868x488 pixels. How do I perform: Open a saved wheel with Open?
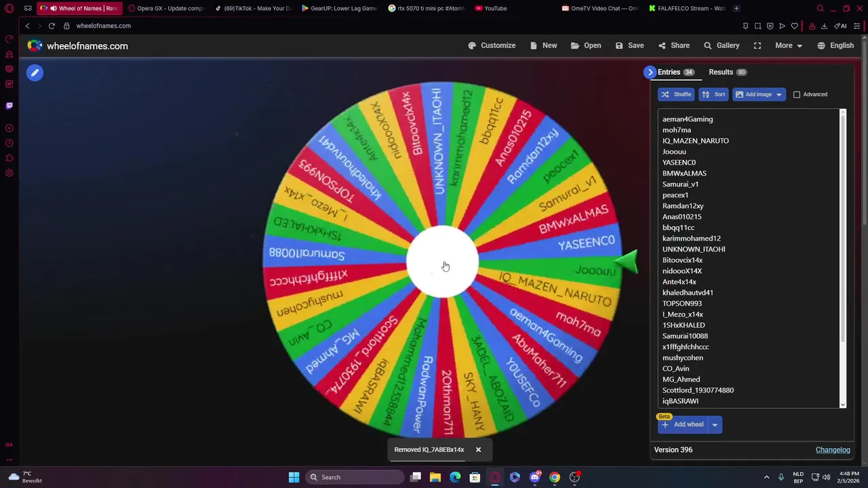(586, 45)
